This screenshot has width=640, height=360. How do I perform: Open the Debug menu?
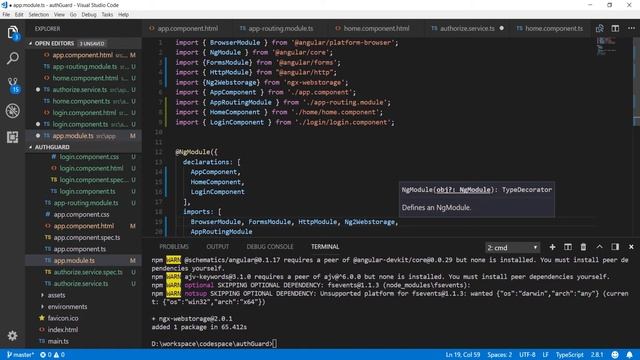[x=89, y=15]
